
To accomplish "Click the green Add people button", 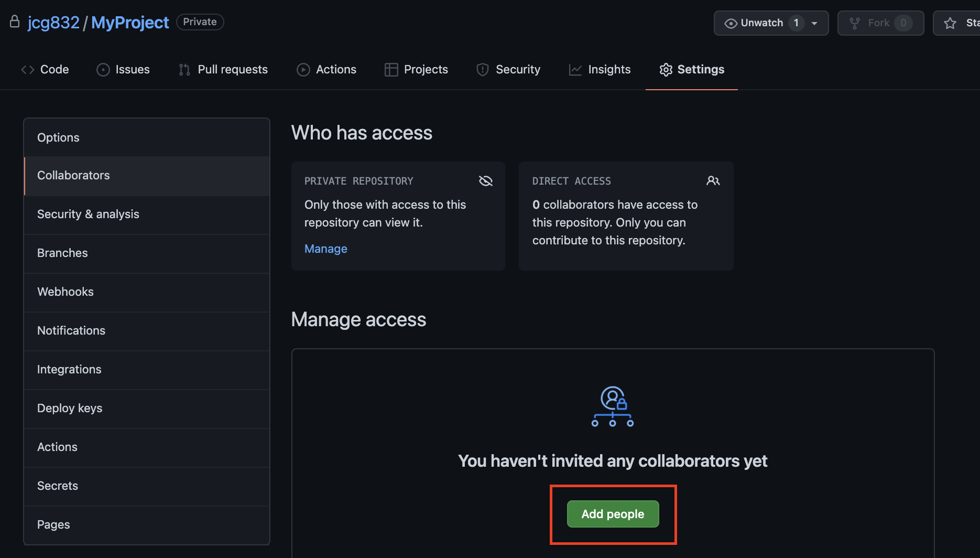I will pyautogui.click(x=613, y=514).
